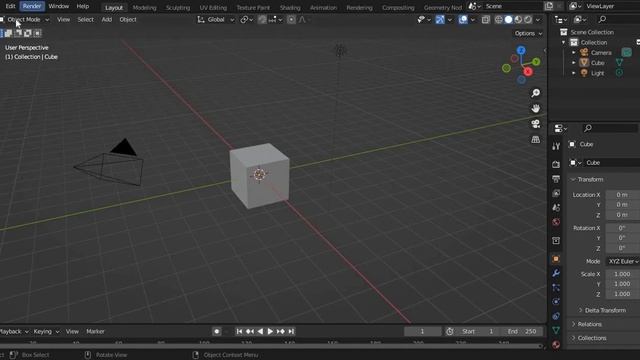This screenshot has width=640, height=360.
Task: Open the Scene properties tab
Action: click(x=556, y=207)
